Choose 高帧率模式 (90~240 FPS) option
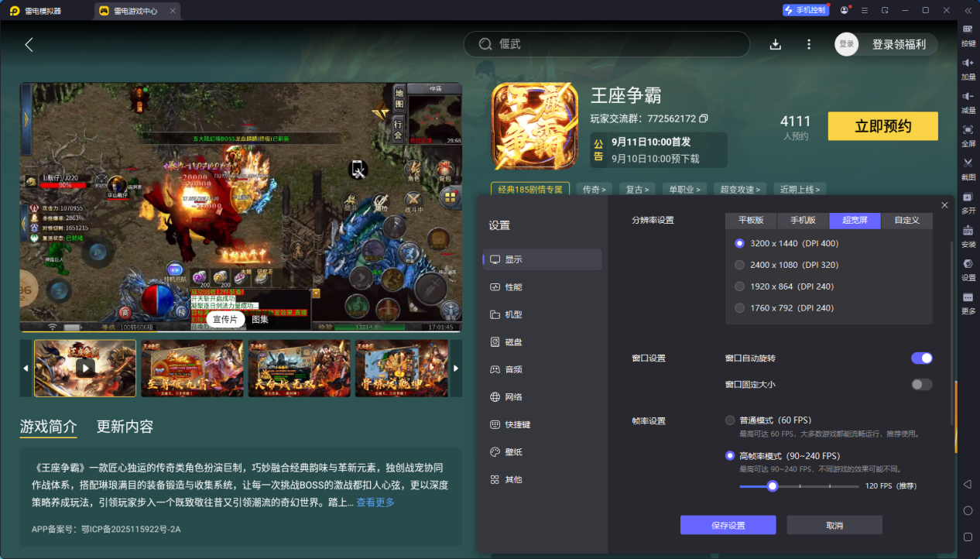The image size is (980, 559). 783,456
